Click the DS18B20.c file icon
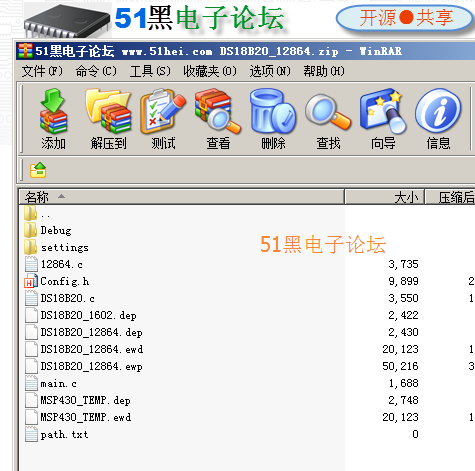This screenshot has width=475, height=471. 31,298
